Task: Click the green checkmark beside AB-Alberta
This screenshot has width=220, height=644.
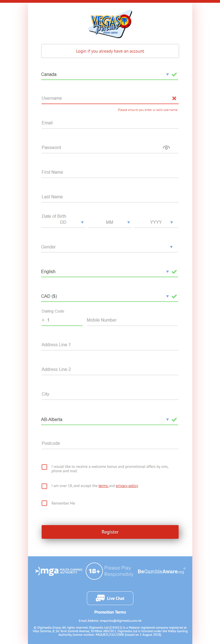Action: pyautogui.click(x=174, y=419)
